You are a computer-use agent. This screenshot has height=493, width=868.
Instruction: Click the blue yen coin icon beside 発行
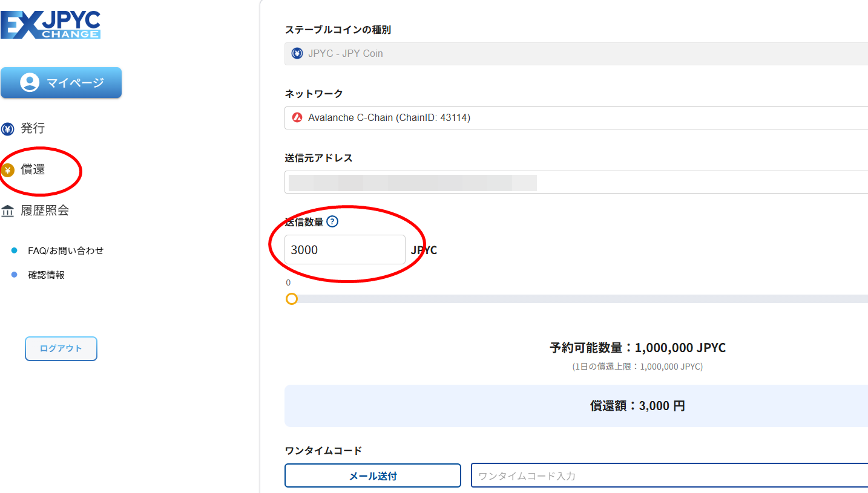point(7,129)
